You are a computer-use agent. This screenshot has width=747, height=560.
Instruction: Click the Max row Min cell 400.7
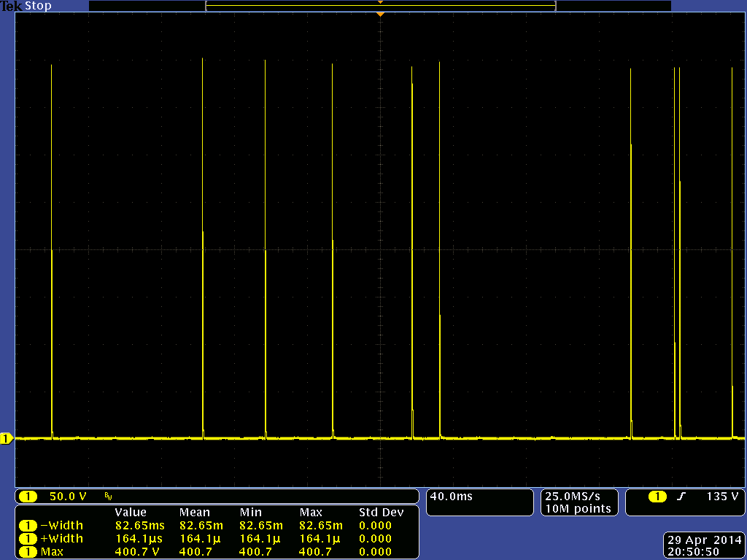(256, 552)
